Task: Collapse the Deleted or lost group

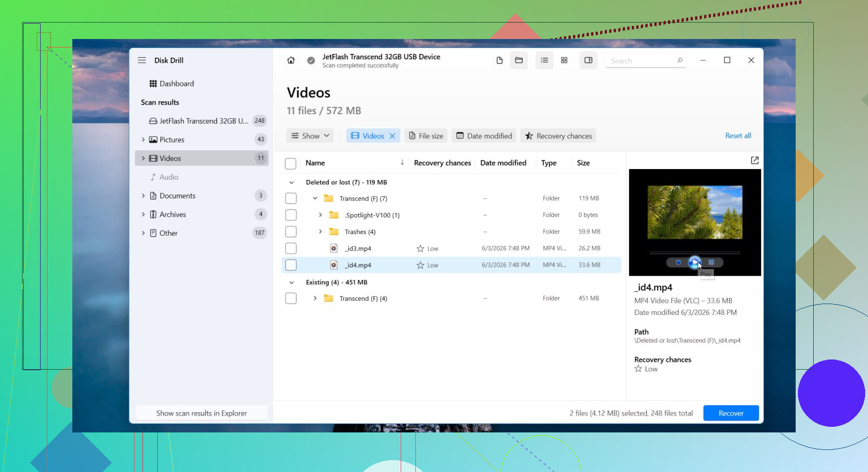Action: tap(292, 183)
